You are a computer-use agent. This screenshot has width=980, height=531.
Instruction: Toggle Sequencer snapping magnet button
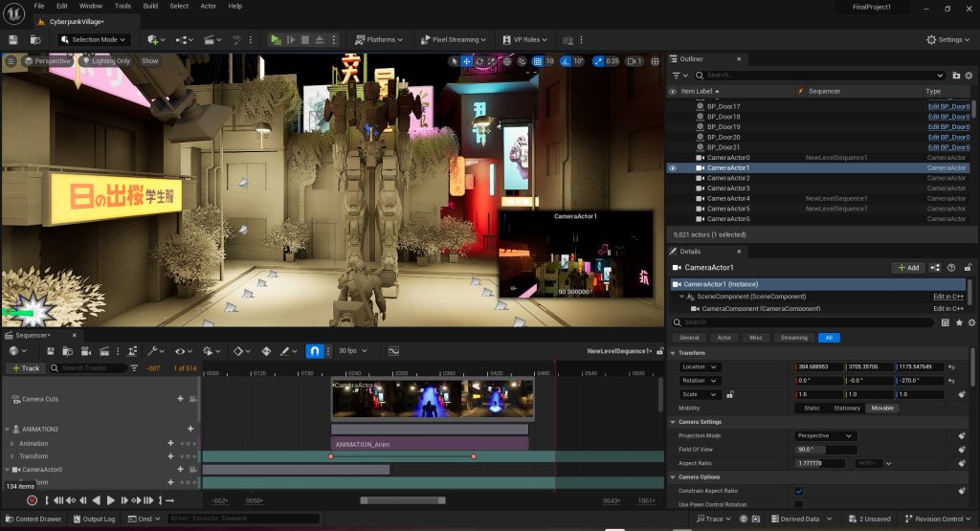(x=315, y=351)
